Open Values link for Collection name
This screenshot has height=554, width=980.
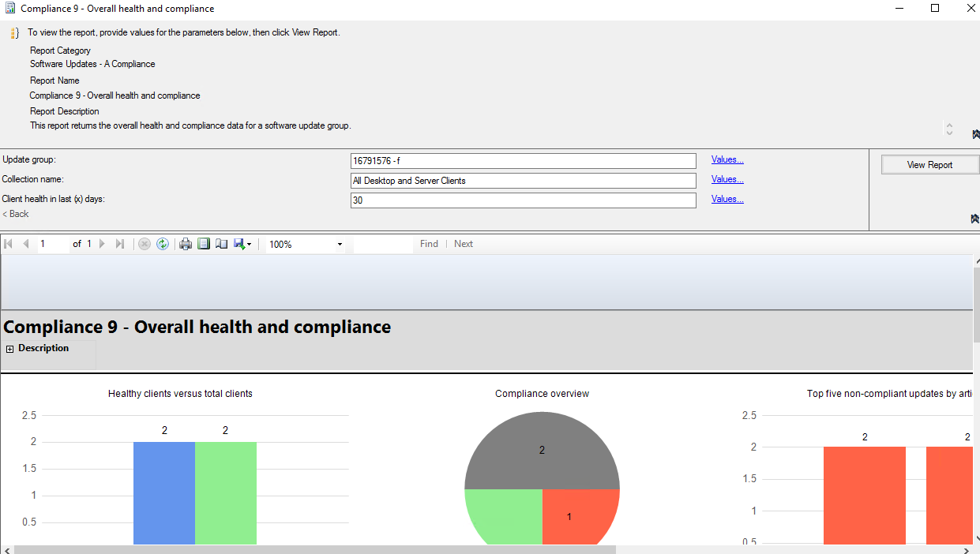pos(727,179)
